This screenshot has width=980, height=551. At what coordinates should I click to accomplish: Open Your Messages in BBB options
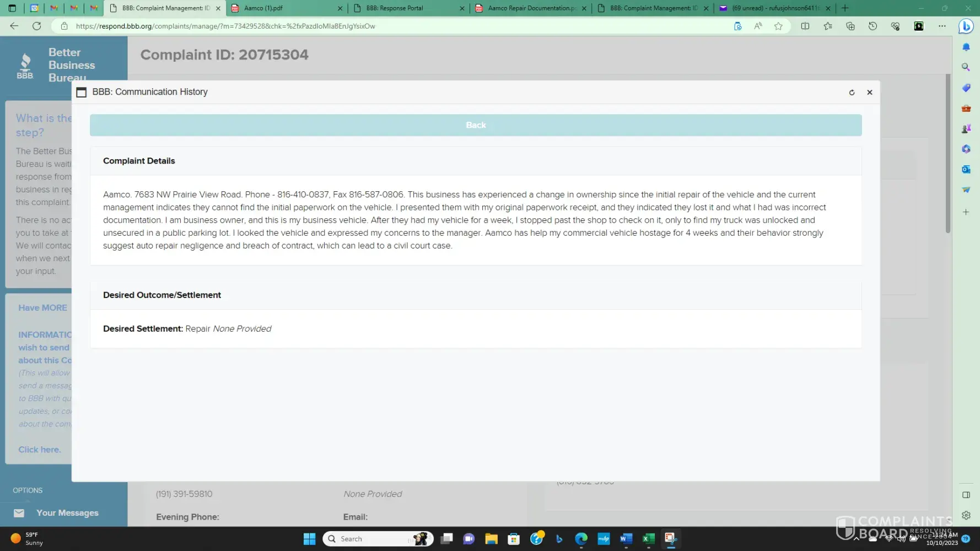tap(67, 513)
